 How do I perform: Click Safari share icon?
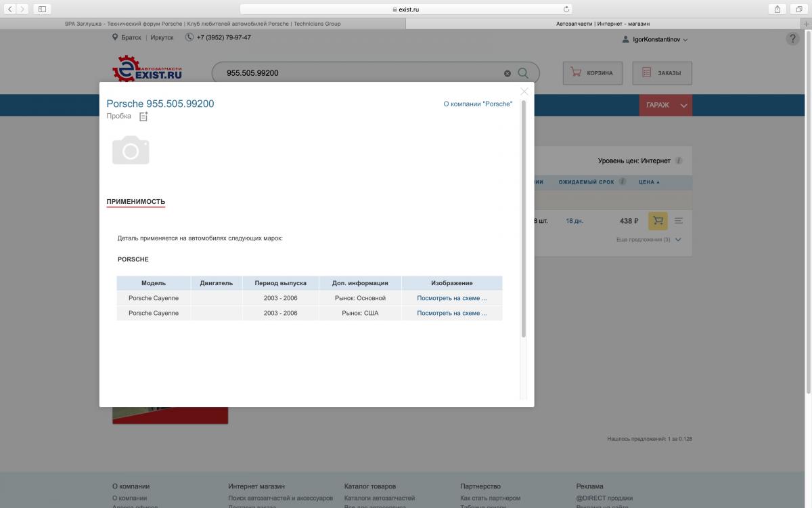[777, 9]
